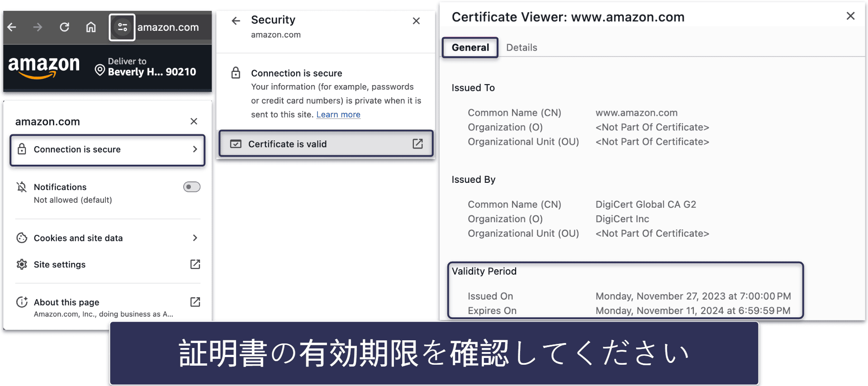Viewport: 868px width, 386px height.
Task: Click the amazon.com address bar text
Action: coord(168,28)
